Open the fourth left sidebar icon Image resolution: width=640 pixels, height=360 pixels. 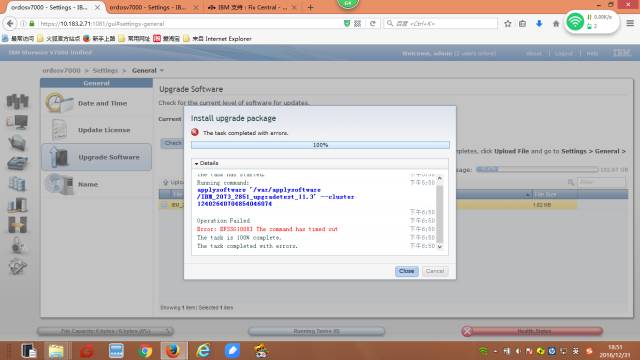pos(18,163)
